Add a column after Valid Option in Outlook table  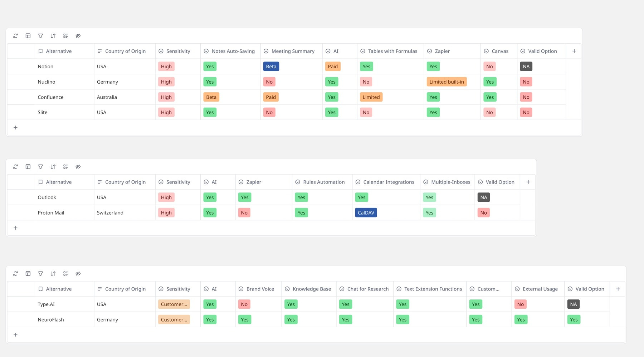(528, 182)
